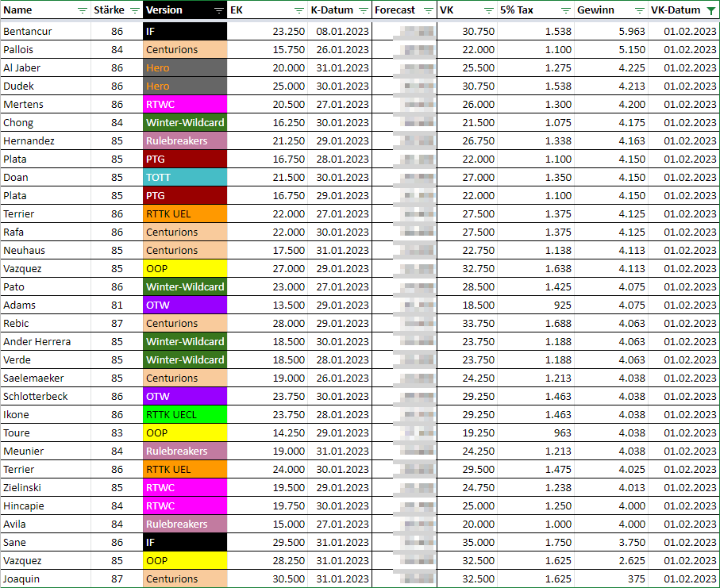The height and width of the screenshot is (588, 720).
Task: Select the Bentancur name cell
Action: point(45,31)
